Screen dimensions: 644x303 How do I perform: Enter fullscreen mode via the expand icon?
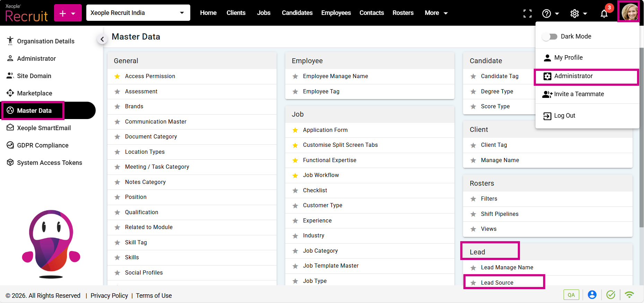click(x=527, y=14)
